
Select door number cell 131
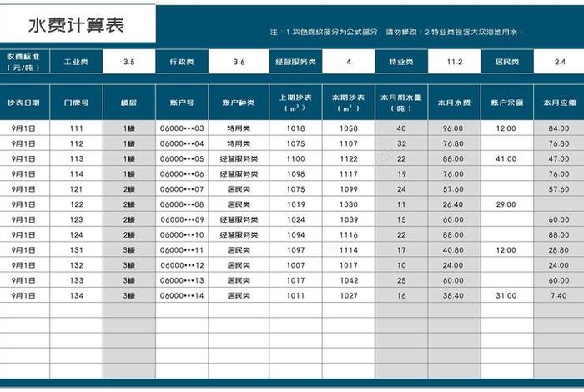[x=77, y=250]
